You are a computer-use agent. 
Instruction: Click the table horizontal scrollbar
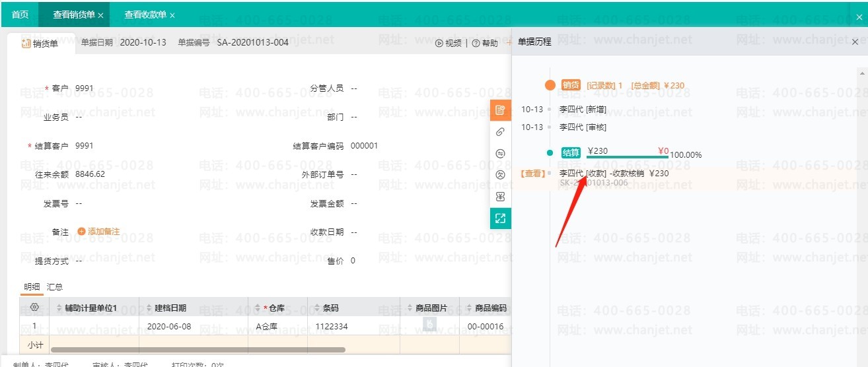click(x=198, y=350)
